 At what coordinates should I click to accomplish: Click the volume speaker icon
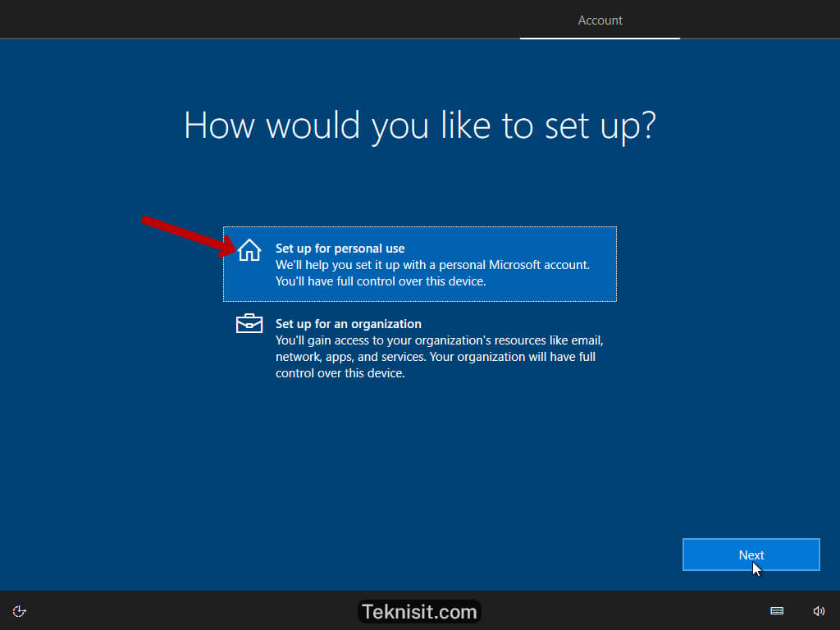(819, 610)
